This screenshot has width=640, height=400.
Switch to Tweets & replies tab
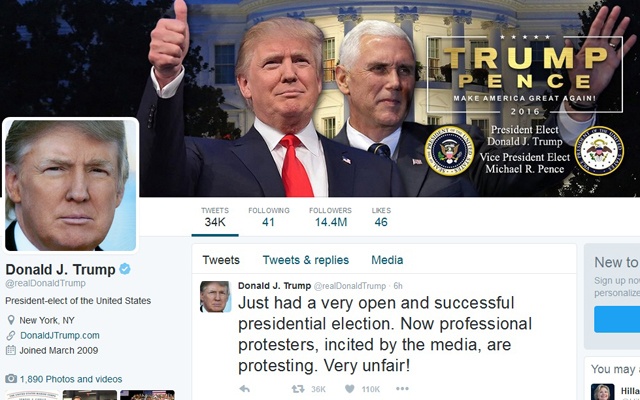point(306,260)
